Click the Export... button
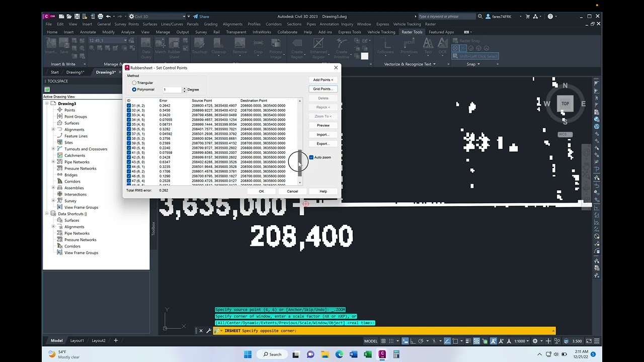Screen dimensions: 644x362 pos(323,144)
